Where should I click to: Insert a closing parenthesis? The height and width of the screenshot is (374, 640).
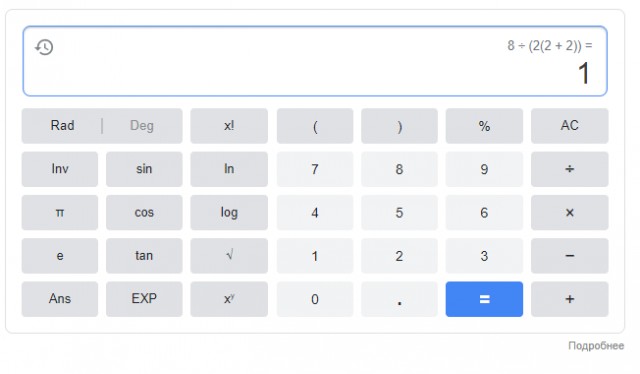tap(399, 125)
